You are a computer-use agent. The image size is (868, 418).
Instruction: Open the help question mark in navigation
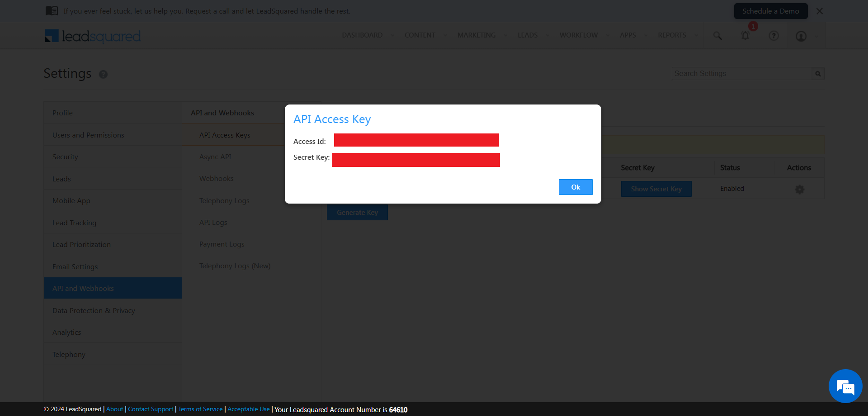click(x=774, y=36)
